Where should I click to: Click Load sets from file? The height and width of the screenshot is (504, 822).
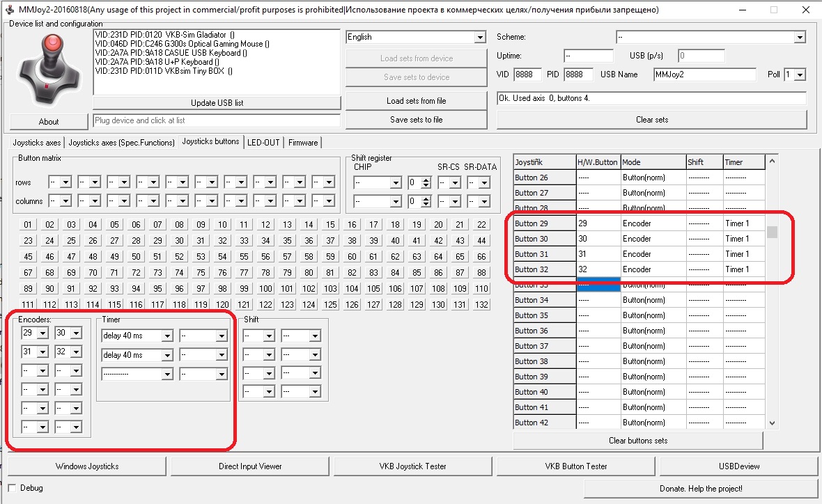(417, 100)
